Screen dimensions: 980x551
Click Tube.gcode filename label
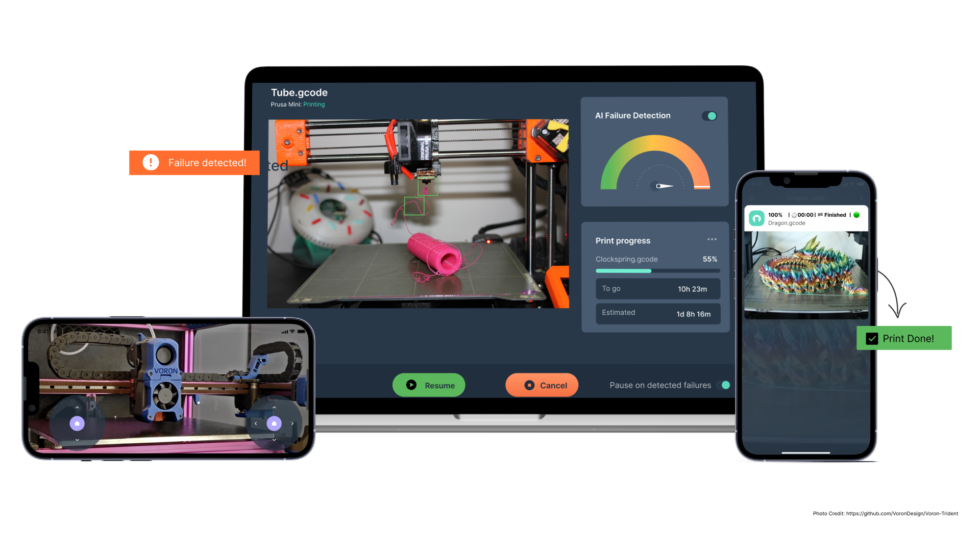pyautogui.click(x=300, y=91)
